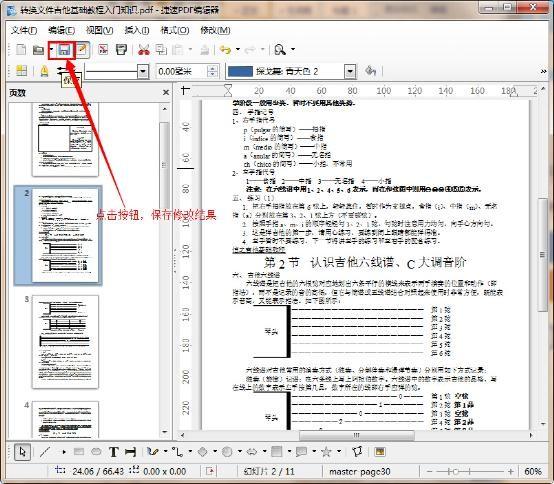Click the 60% zoom level text
Screen dimensions: 554x484
point(532,472)
